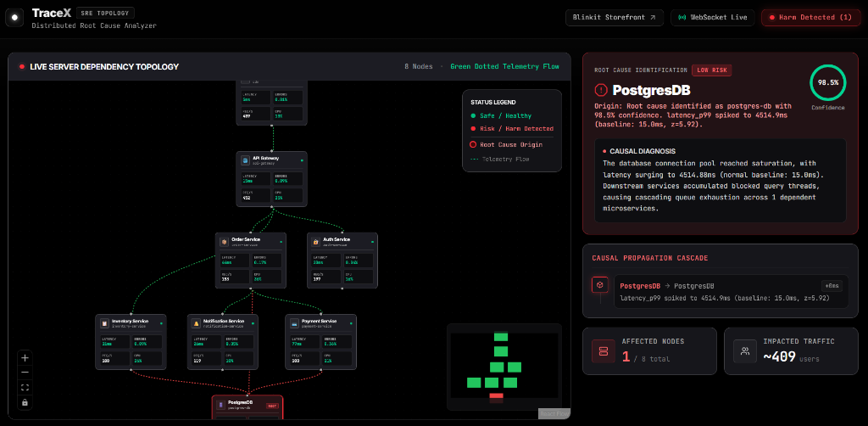Click LIVE SERVER DEPENDENCY TOPOLOGY heading
This screenshot has height=426, width=868.
coord(104,66)
